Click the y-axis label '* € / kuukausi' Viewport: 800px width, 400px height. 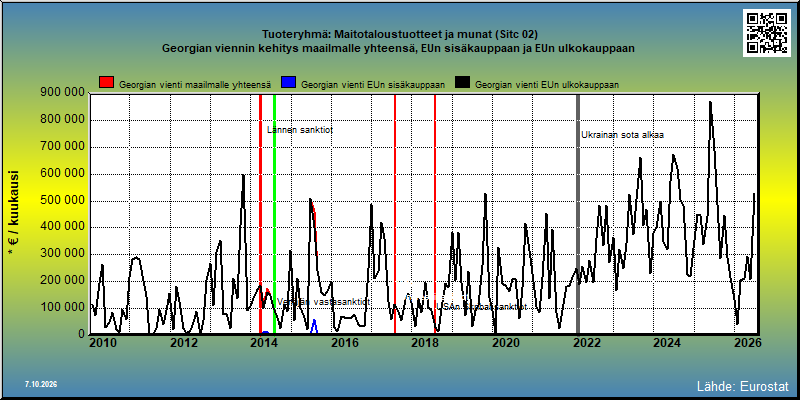(x=13, y=213)
